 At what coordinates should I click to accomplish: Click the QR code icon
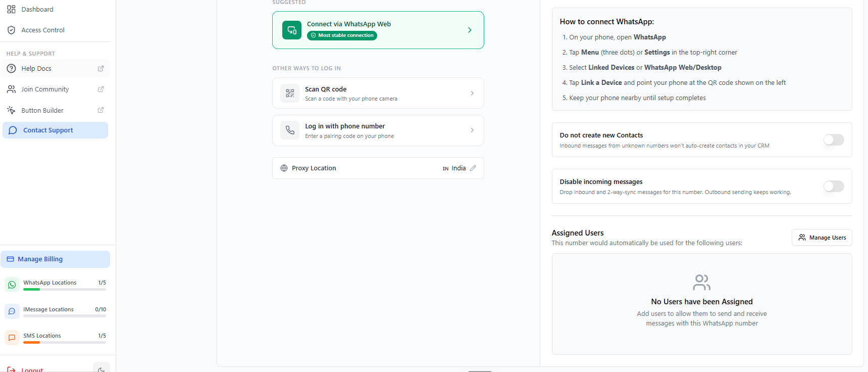click(x=290, y=93)
